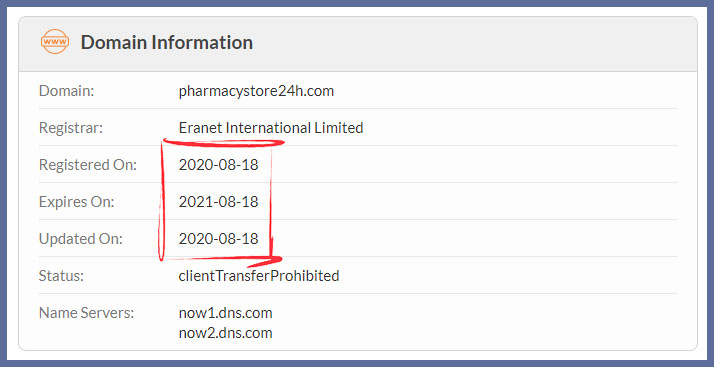Click the Status: field label
Image resolution: width=714 pixels, height=367 pixels.
pos(61,276)
